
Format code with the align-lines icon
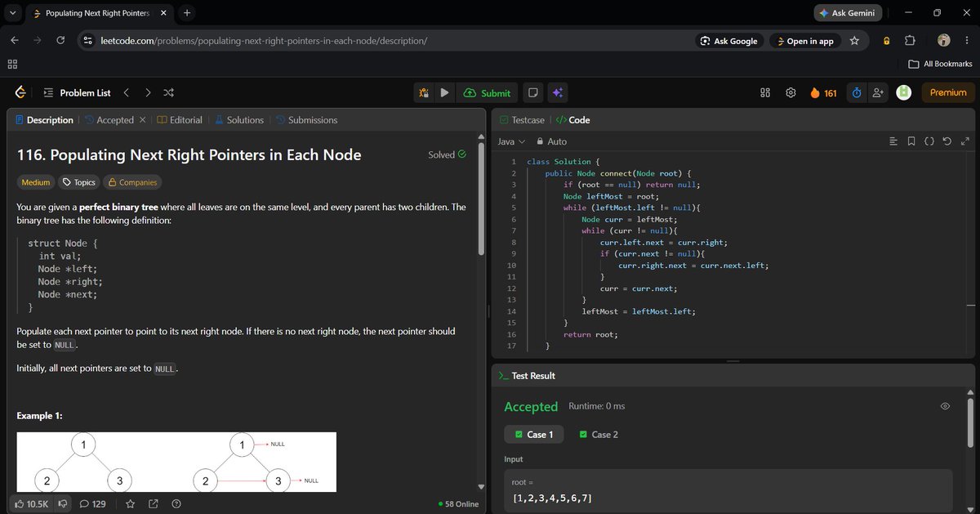click(x=893, y=141)
